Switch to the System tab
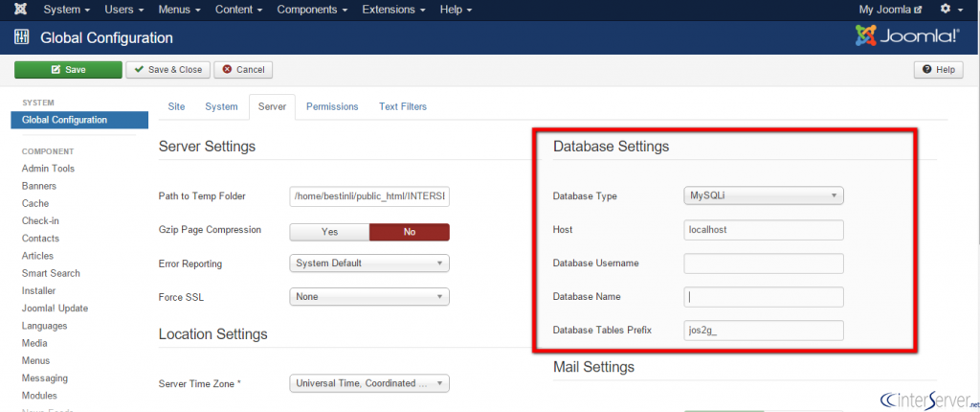This screenshot has width=980, height=412. pos(221,106)
